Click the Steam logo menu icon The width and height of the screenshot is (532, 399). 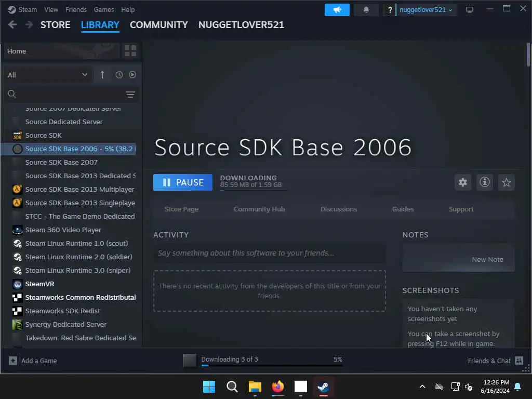click(12, 9)
